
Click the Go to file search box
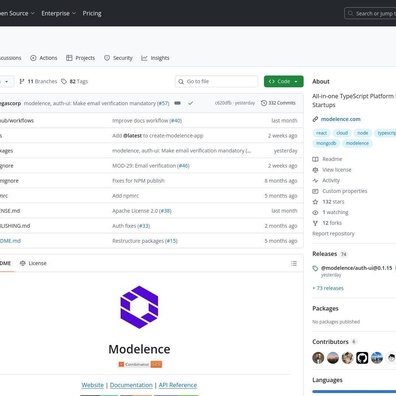pos(216,81)
